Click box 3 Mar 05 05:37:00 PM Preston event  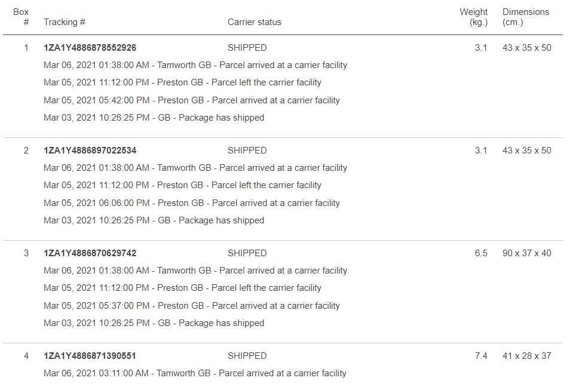(192, 305)
